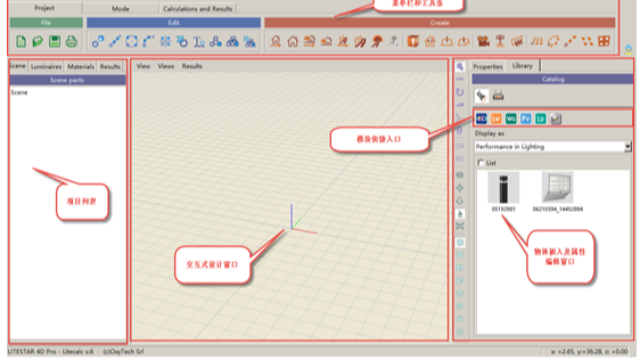
Task: Click the rotate arrow icon in vertical toolbar
Action: (460, 92)
